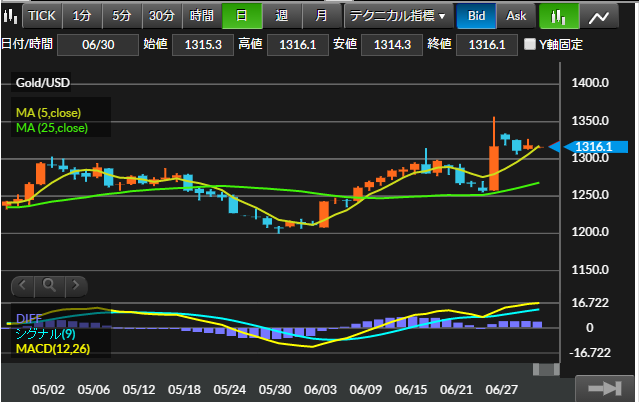Select the green candlestick chart style button

(x=559, y=16)
